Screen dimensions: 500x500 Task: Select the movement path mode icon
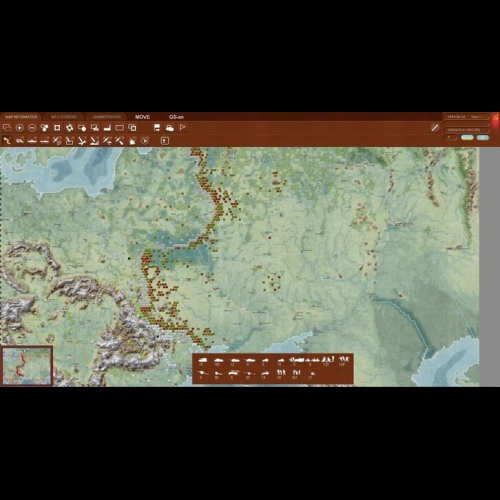pos(7,141)
